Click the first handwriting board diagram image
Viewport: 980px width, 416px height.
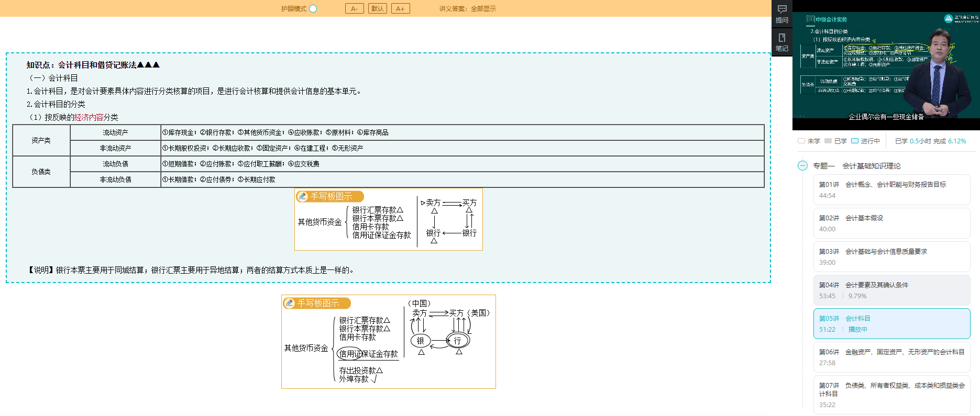(389, 219)
